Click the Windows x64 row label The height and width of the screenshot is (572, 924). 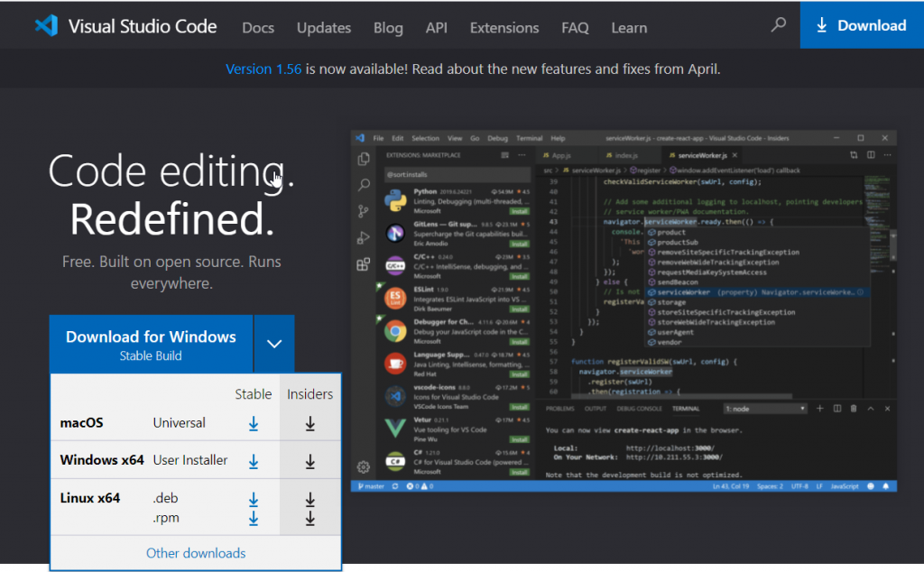pyautogui.click(x=102, y=460)
